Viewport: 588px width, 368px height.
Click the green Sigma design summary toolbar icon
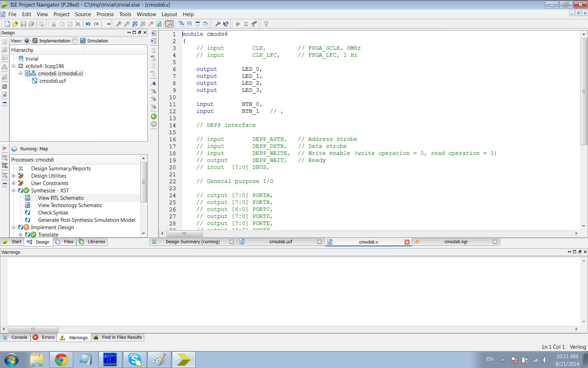(x=246, y=24)
